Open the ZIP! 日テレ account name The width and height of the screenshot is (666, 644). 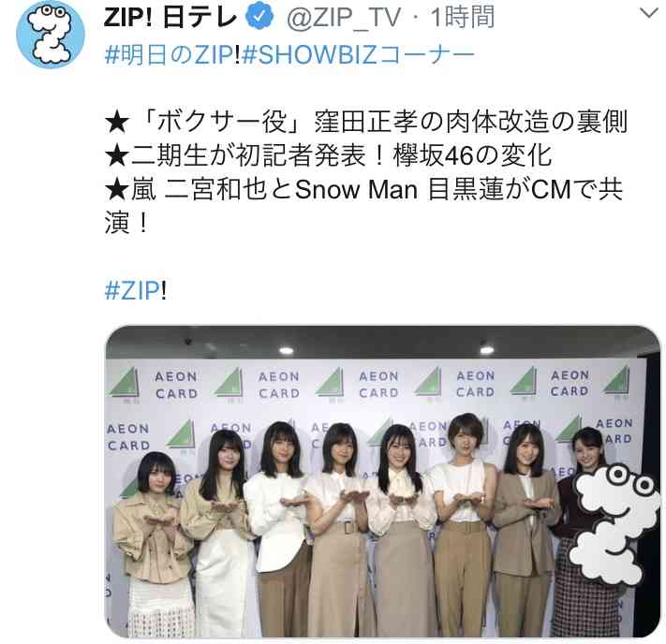pos(170,17)
